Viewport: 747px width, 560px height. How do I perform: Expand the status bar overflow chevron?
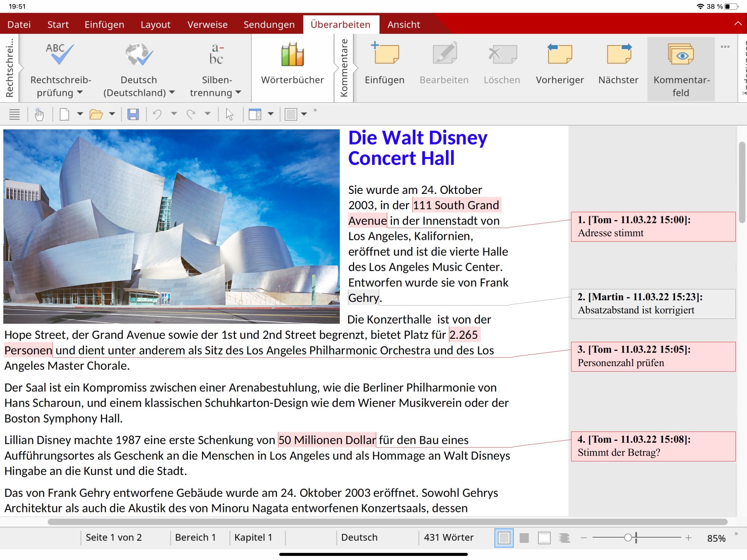tap(736, 534)
